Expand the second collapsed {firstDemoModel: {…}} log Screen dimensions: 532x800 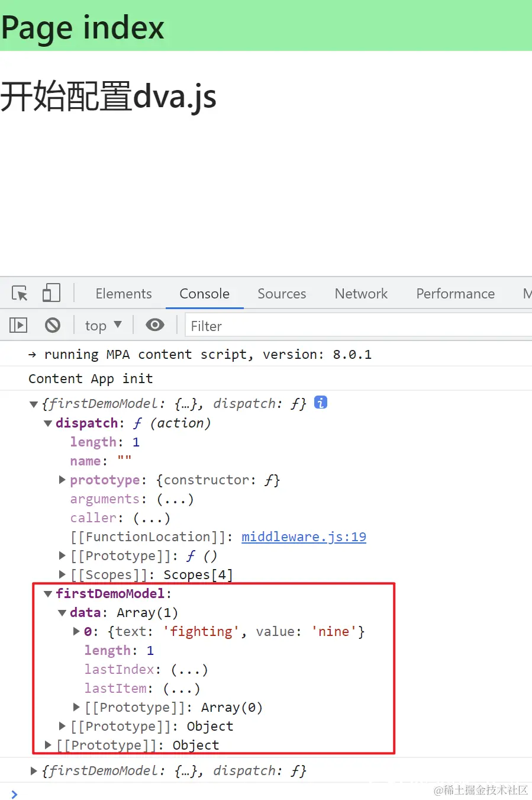click(x=34, y=770)
